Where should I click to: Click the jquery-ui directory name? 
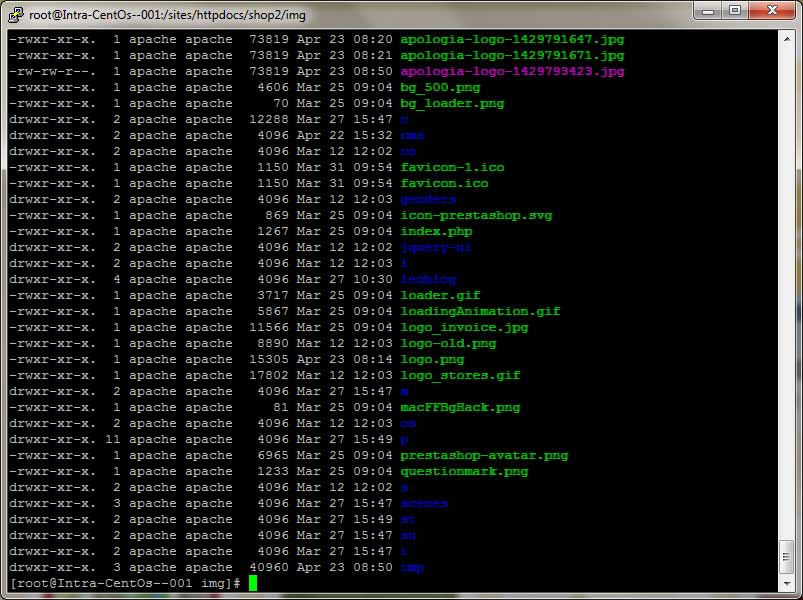point(436,247)
